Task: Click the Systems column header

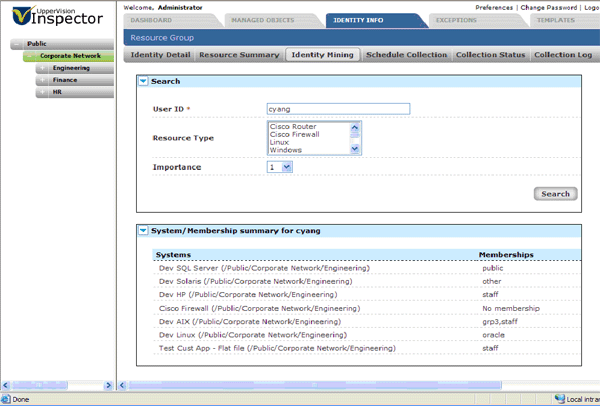Action: tap(173, 255)
